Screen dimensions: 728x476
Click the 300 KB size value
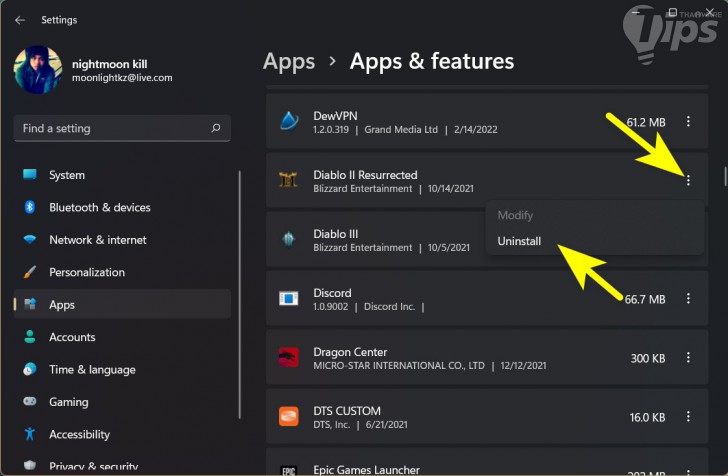click(x=648, y=359)
